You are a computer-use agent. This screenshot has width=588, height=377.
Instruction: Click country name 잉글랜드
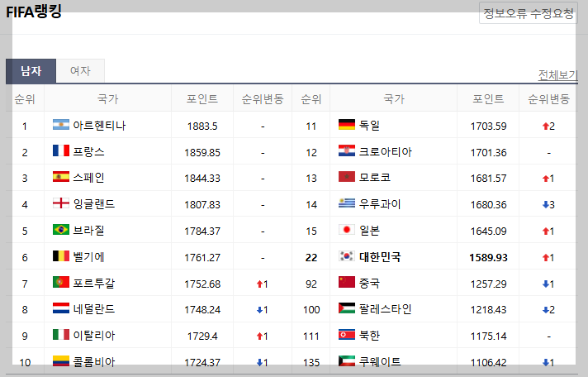pyautogui.click(x=94, y=204)
